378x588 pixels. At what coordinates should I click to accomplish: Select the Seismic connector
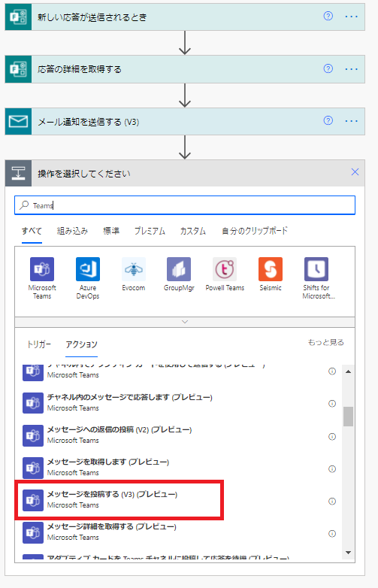pos(271,274)
